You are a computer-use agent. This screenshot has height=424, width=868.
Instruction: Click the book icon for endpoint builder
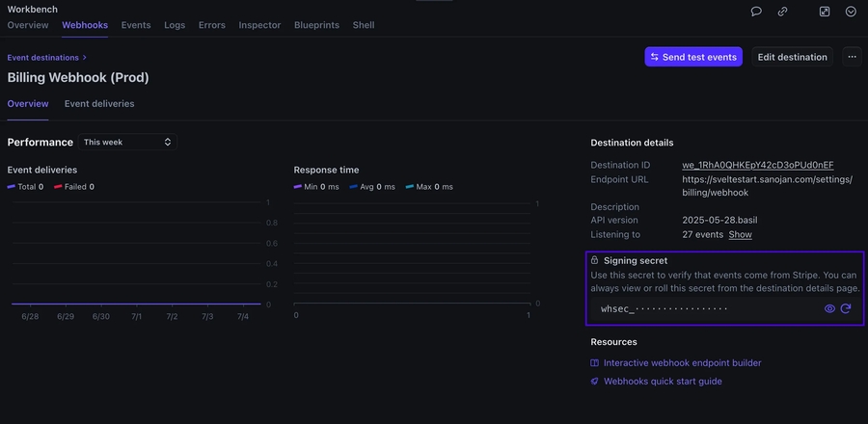pos(595,363)
